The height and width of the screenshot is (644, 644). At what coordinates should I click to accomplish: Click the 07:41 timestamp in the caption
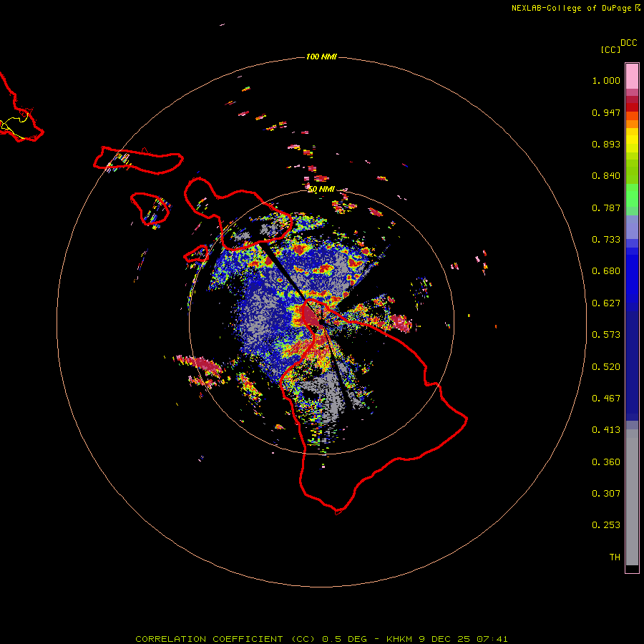(x=492, y=639)
